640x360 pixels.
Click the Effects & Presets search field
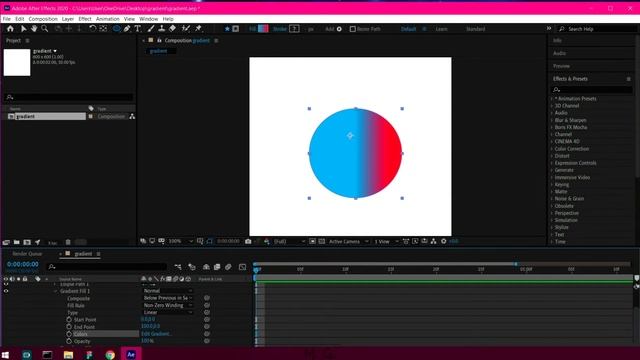click(x=591, y=89)
